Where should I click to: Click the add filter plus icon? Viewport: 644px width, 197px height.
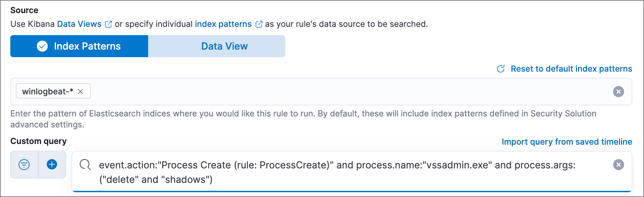tap(52, 165)
